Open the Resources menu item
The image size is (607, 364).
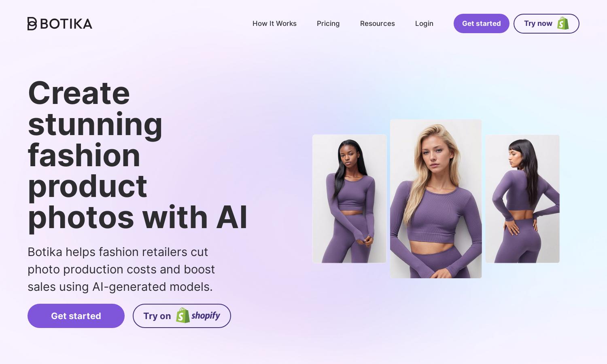pos(378,23)
